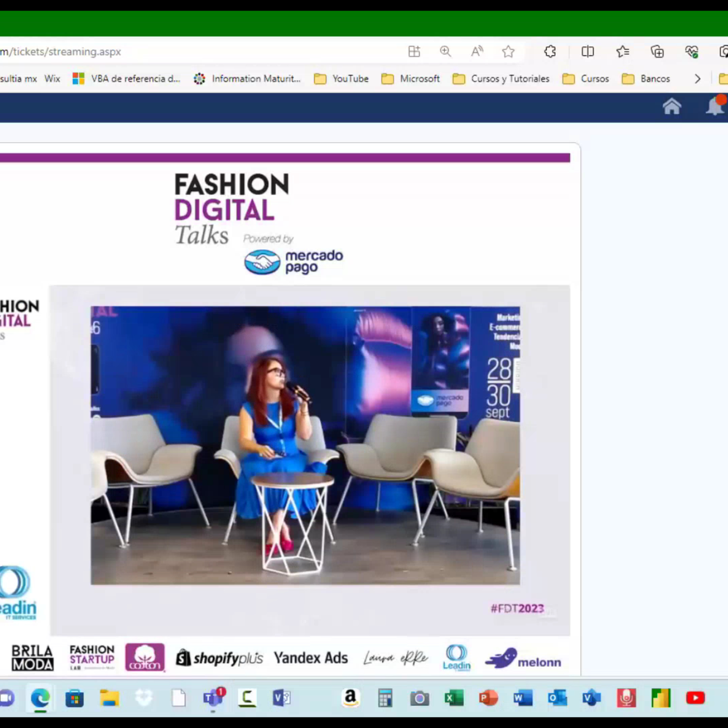This screenshot has height=728, width=728.
Task: Open YouTube icon in the taskbar
Action: [695, 698]
